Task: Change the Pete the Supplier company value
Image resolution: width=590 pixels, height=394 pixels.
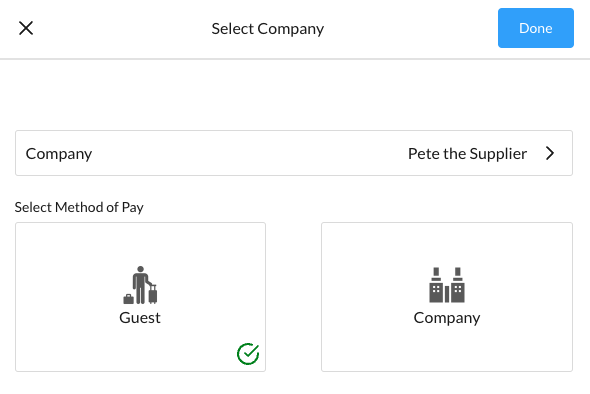Action: tap(467, 154)
